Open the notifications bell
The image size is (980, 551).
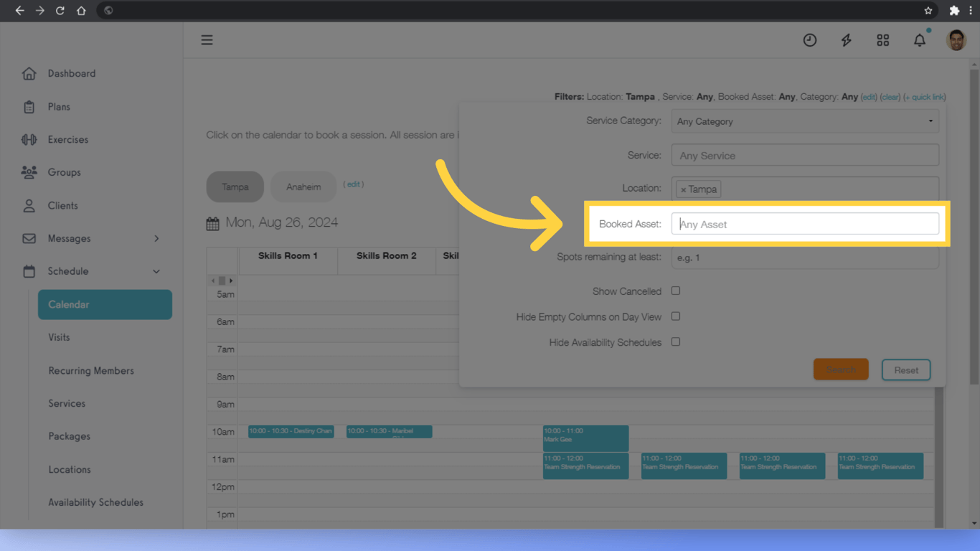coord(919,40)
